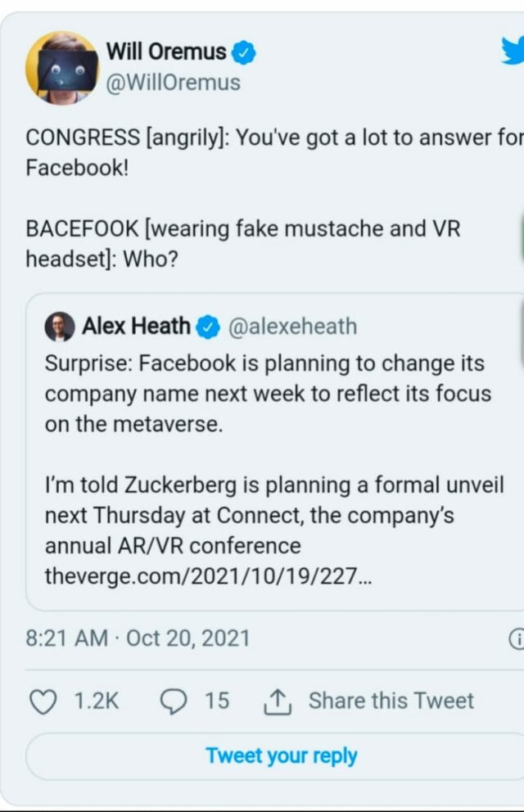Open Alex Heath's small avatar
Screen dimensions: 524x812
60,327
